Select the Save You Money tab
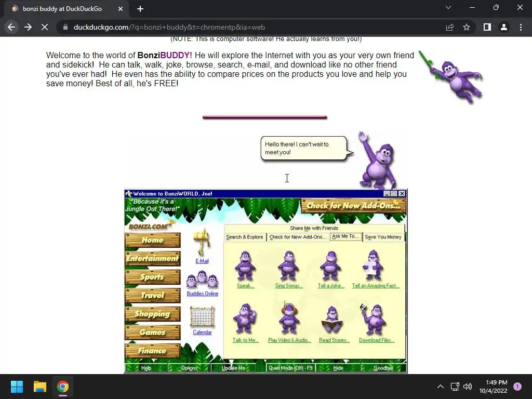 [383, 237]
